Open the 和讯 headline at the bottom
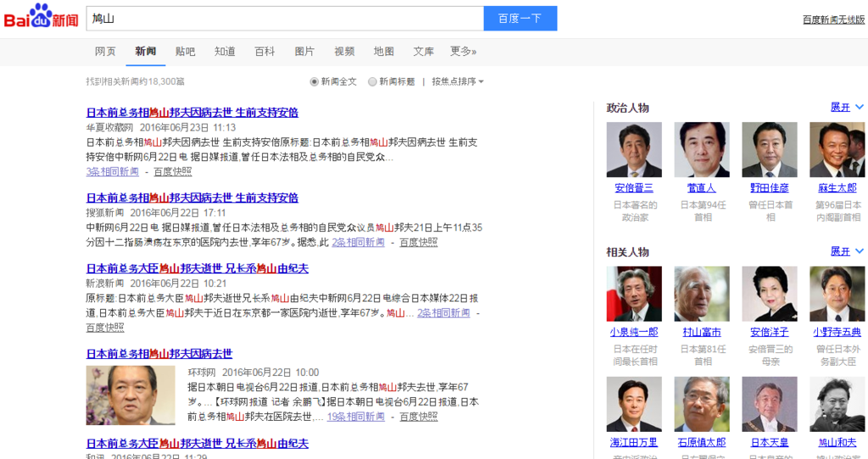This screenshot has height=459, width=868. tap(197, 443)
